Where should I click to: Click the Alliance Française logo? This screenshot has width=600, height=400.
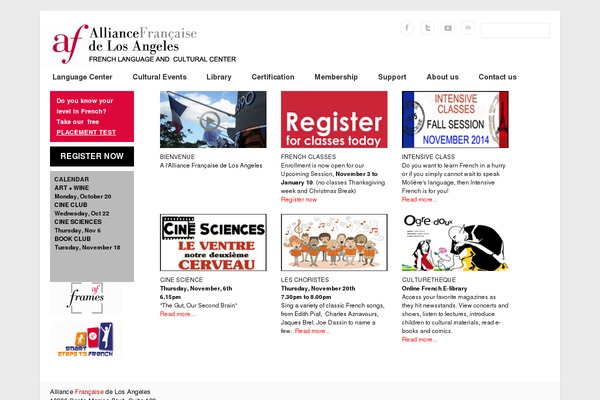point(144,44)
